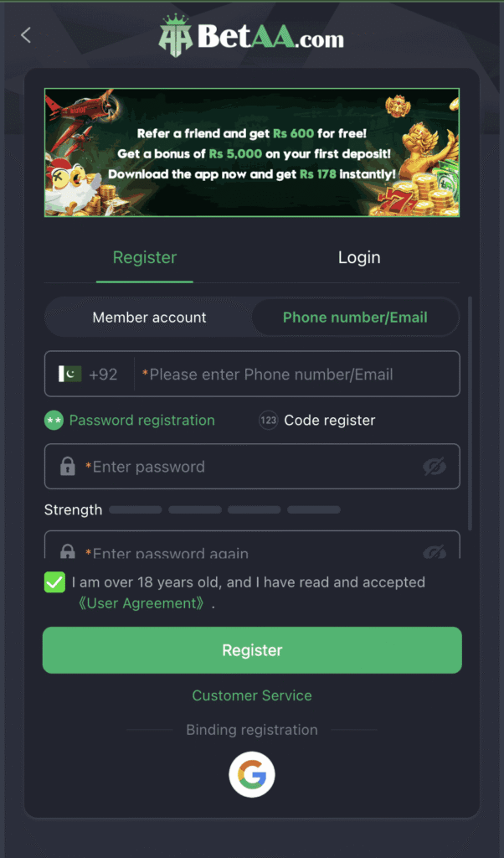Image resolution: width=504 pixels, height=858 pixels.
Task: Click the green password registration icon
Action: pos(54,421)
